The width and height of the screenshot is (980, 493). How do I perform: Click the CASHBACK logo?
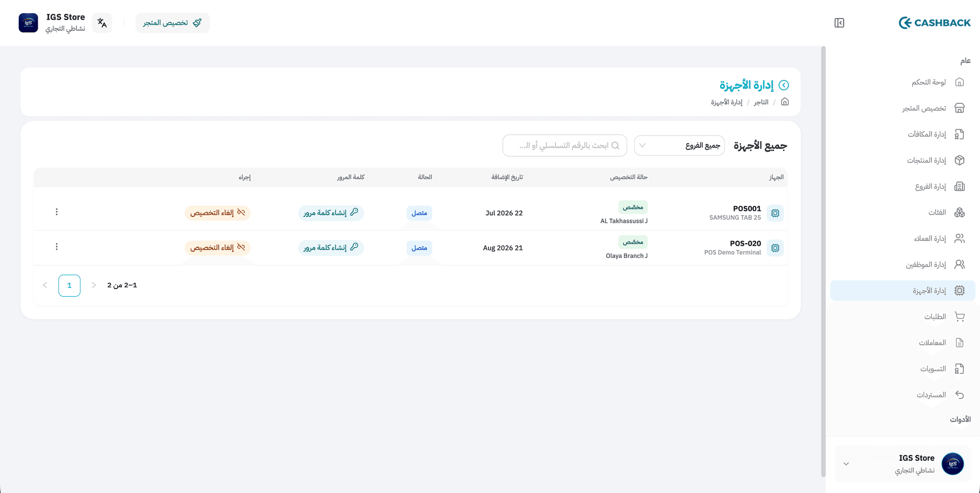tap(934, 23)
